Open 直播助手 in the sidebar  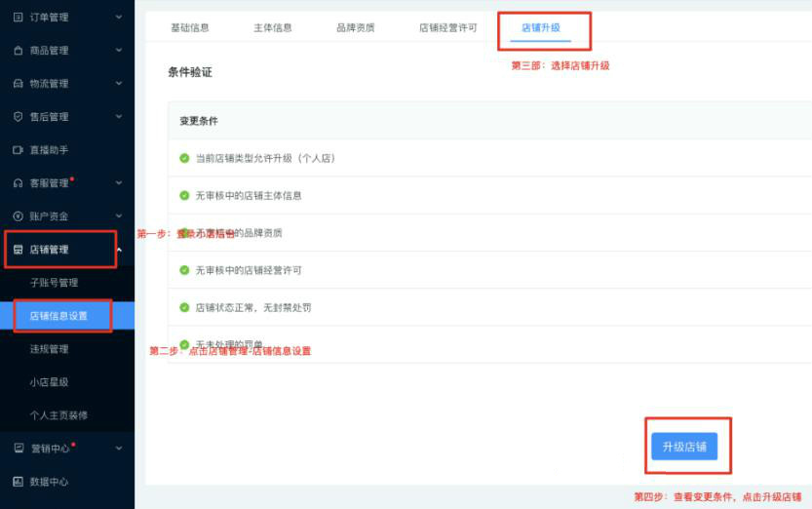[49, 149]
